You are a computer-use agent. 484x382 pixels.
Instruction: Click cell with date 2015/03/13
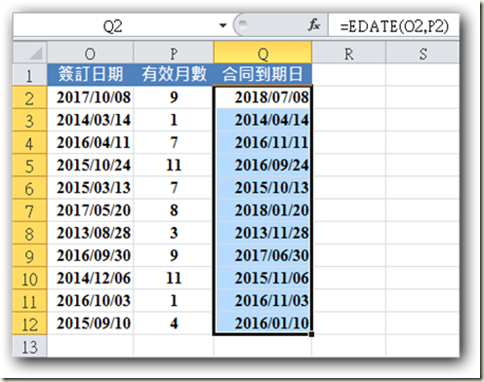tap(90, 188)
